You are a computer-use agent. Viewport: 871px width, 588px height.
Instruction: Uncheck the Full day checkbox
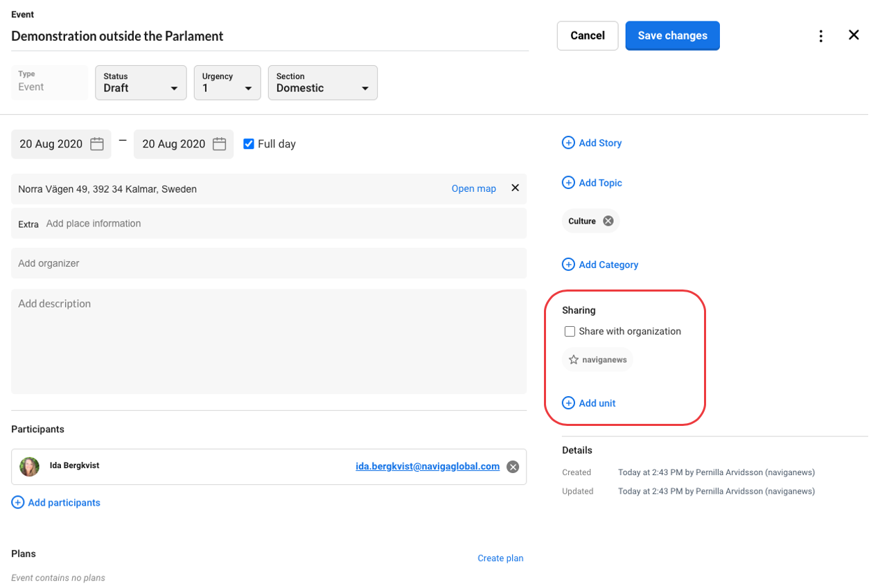click(249, 144)
